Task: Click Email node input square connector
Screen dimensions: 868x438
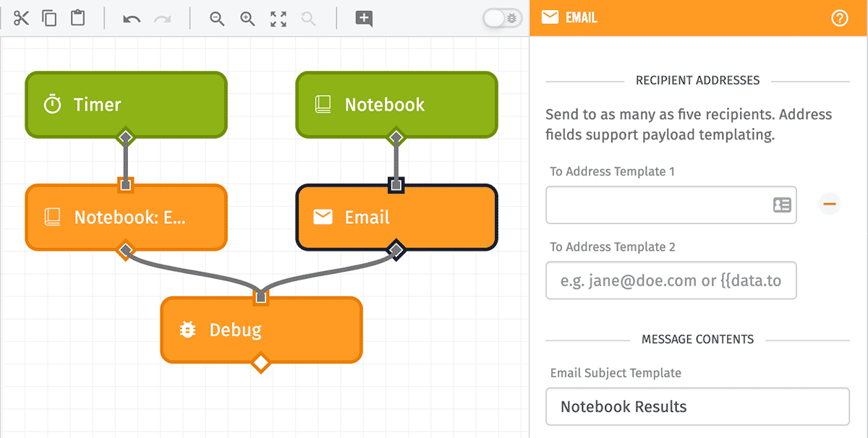Action: coord(396,185)
